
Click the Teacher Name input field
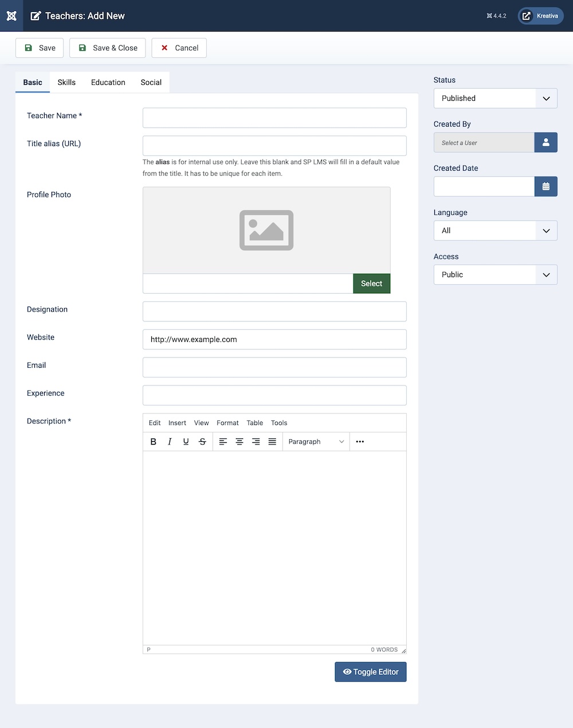274,118
